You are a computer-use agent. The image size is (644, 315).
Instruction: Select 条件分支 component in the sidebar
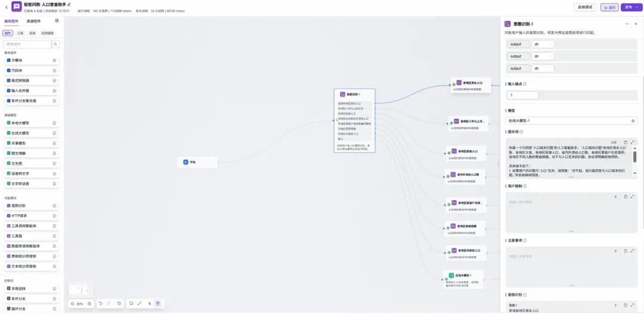[31, 298]
